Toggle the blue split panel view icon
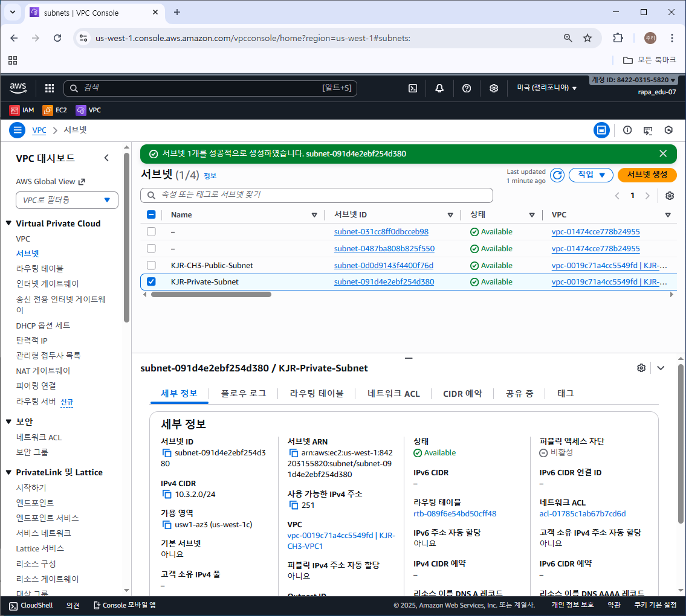Viewport: 686px width, 616px height. pyautogui.click(x=601, y=130)
